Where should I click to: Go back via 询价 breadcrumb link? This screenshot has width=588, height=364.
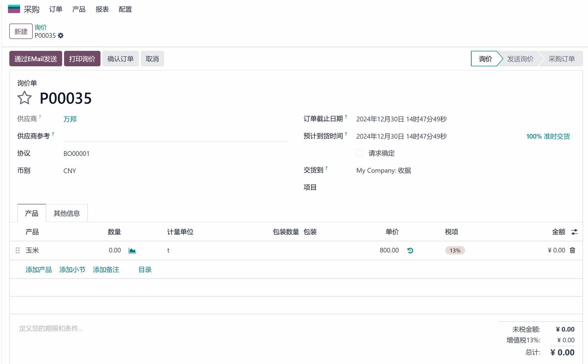pos(40,27)
